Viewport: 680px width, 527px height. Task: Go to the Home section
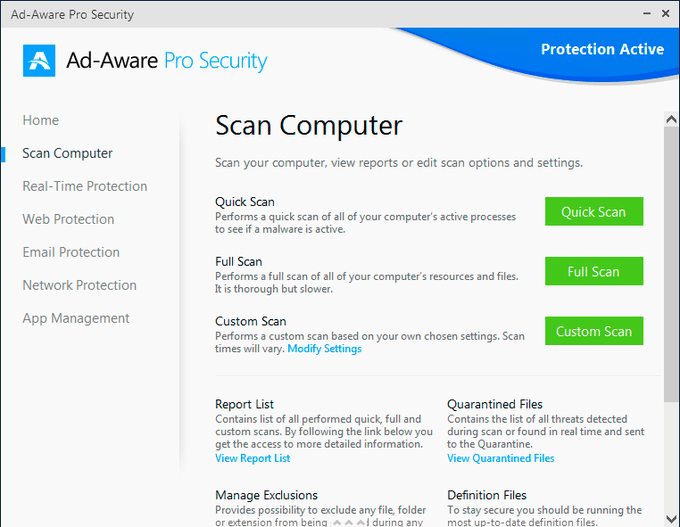(41, 120)
